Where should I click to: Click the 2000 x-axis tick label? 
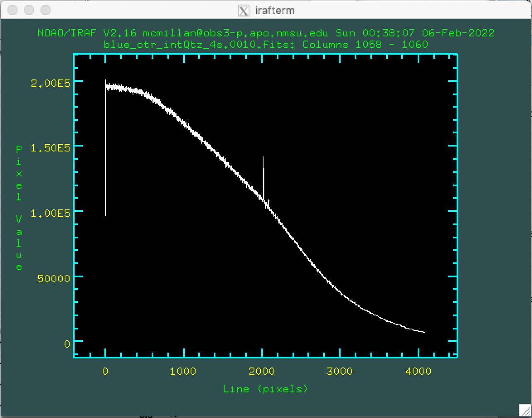(x=262, y=371)
